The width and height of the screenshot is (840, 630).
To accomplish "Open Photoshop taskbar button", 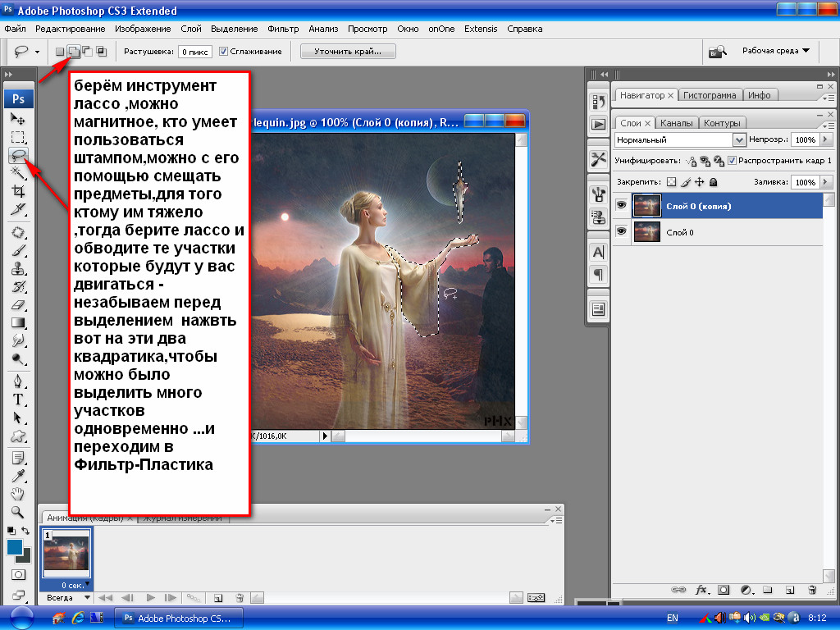I will (179, 619).
